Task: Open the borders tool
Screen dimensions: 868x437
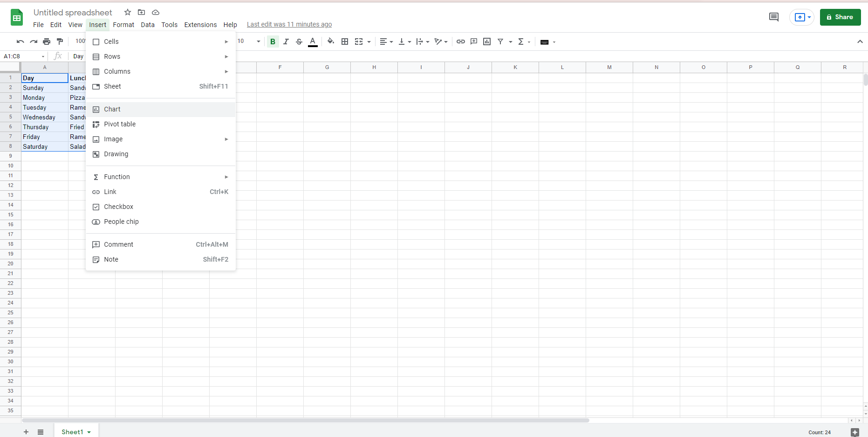Action: pos(345,42)
